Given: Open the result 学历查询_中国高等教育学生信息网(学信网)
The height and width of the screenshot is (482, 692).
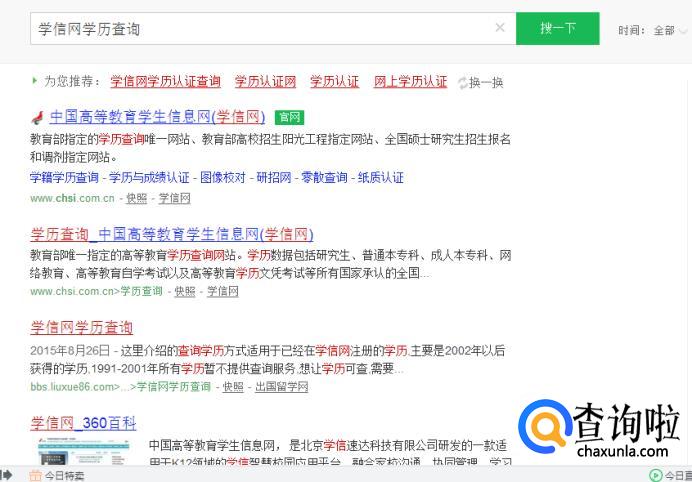Looking at the screenshot, I should point(172,234).
